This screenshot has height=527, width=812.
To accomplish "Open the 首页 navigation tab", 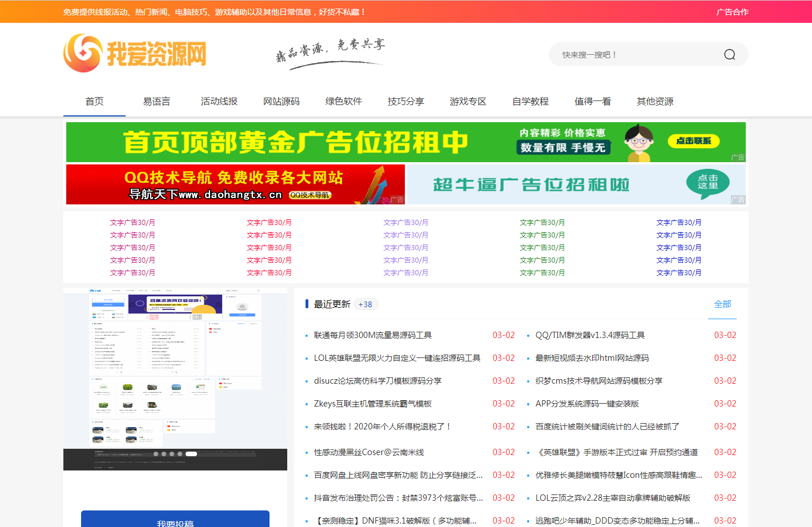I will pyautogui.click(x=94, y=101).
